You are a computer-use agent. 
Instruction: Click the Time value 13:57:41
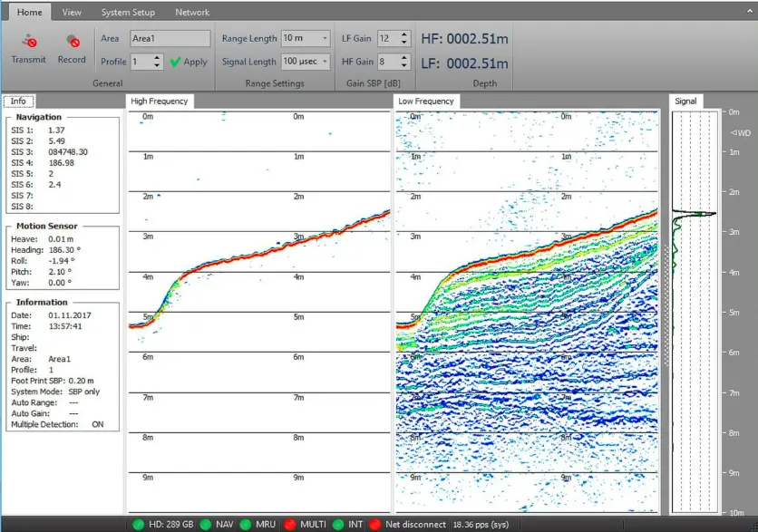(x=65, y=326)
